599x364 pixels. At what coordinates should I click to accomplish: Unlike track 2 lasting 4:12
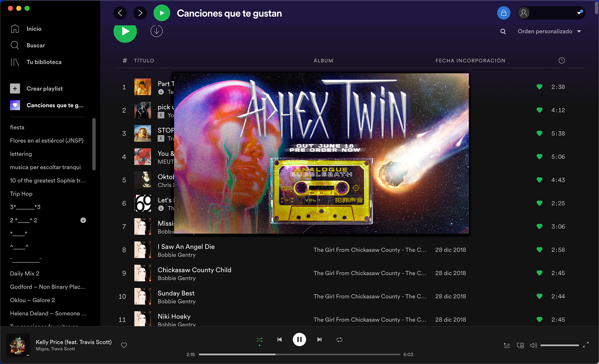(x=539, y=110)
